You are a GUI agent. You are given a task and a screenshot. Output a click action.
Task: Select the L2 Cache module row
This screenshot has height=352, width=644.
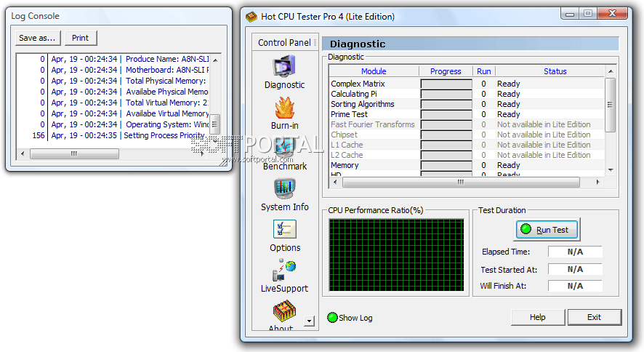pos(467,155)
